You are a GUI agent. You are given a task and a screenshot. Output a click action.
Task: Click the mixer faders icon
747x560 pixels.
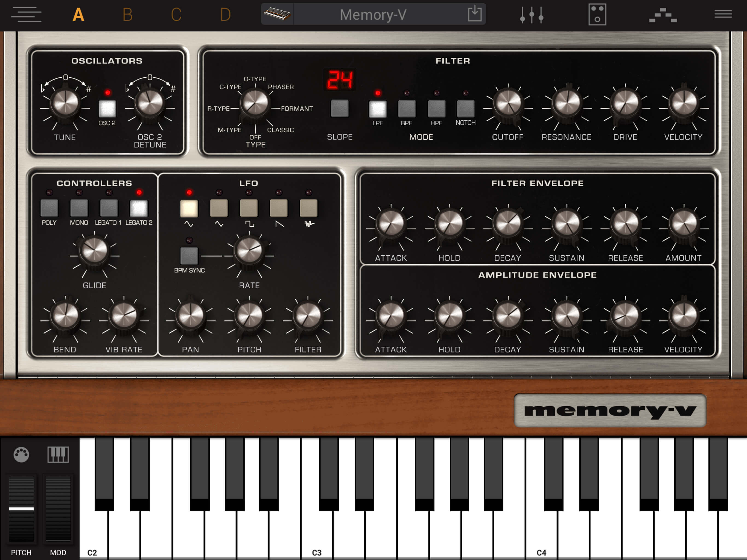coord(532,14)
